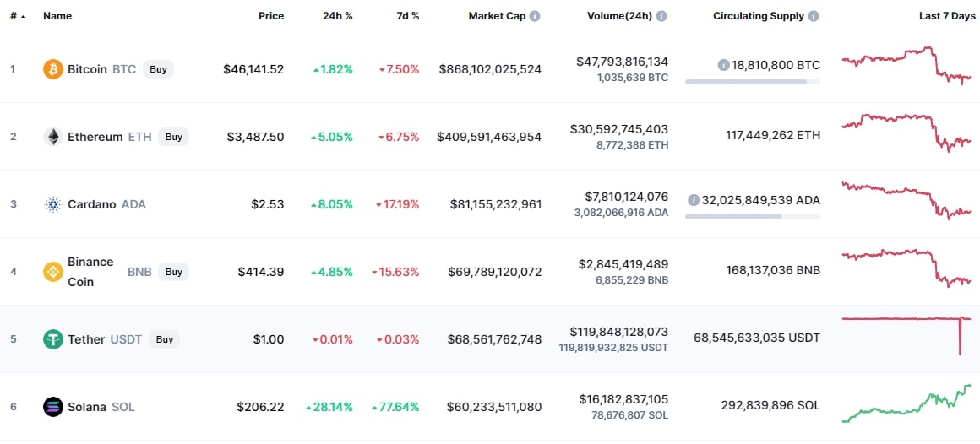Click Binance supply 168,137,036 BNB
This screenshot has width=980, height=444.
pyautogui.click(x=772, y=270)
